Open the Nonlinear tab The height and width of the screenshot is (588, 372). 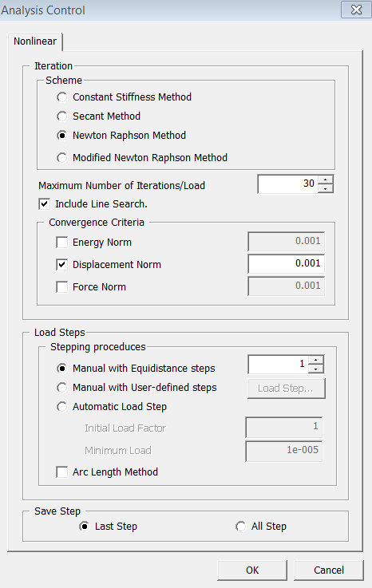click(x=35, y=41)
